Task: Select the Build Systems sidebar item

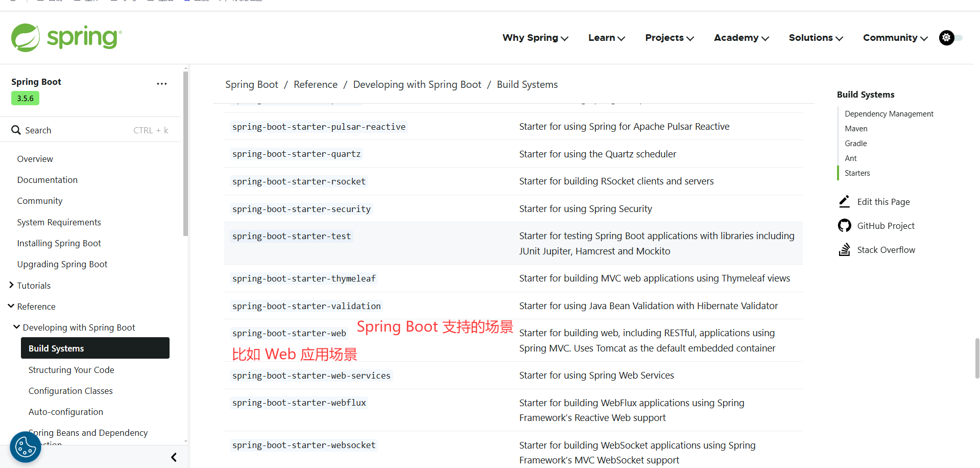Action: 95,348
